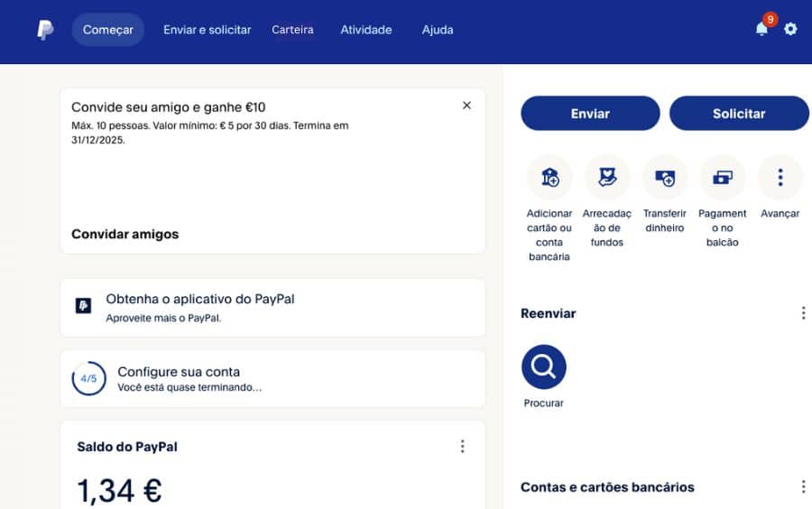Screen dimensions: 812x509
Task: Open Pagamento no balcão icon
Action: click(x=723, y=178)
